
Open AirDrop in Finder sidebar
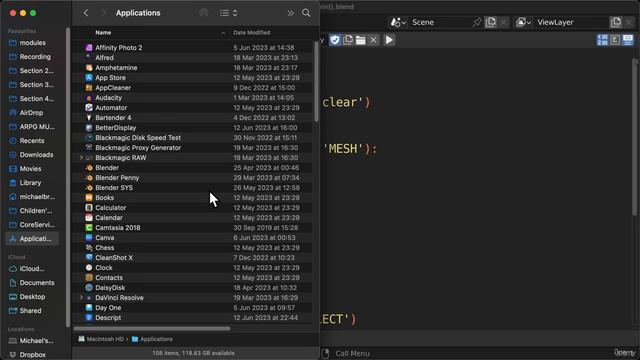(x=32, y=113)
